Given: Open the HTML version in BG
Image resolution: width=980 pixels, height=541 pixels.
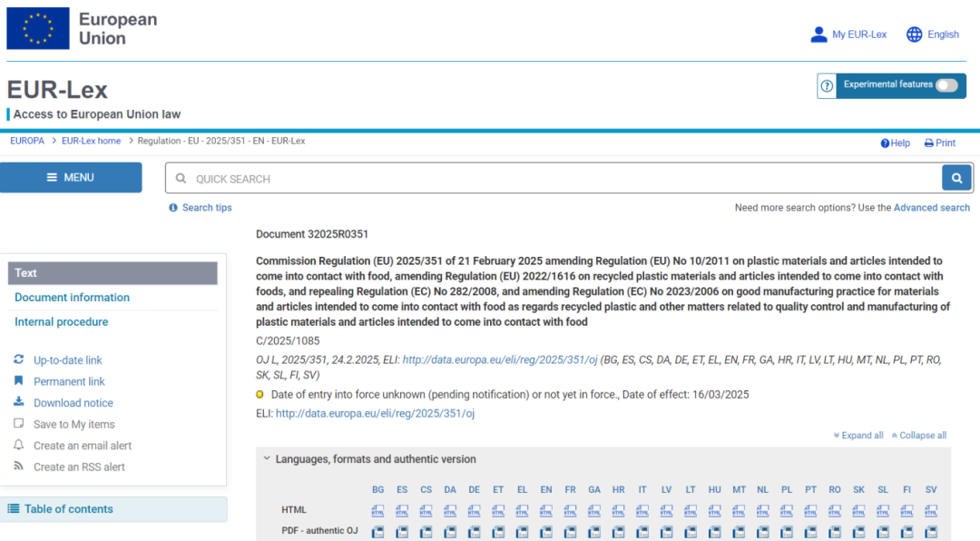Looking at the screenshot, I should (377, 510).
